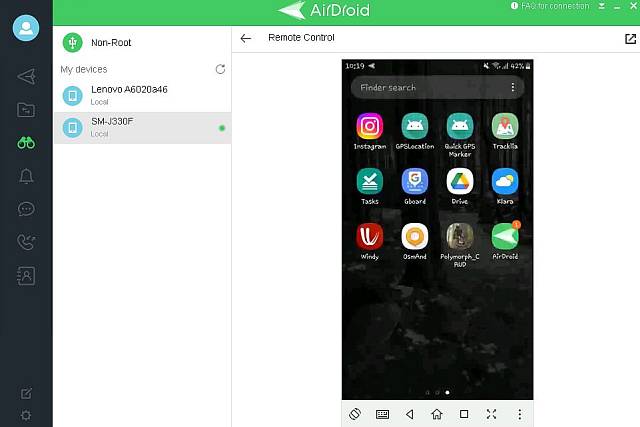Click the "My devices" heading

tap(84, 69)
